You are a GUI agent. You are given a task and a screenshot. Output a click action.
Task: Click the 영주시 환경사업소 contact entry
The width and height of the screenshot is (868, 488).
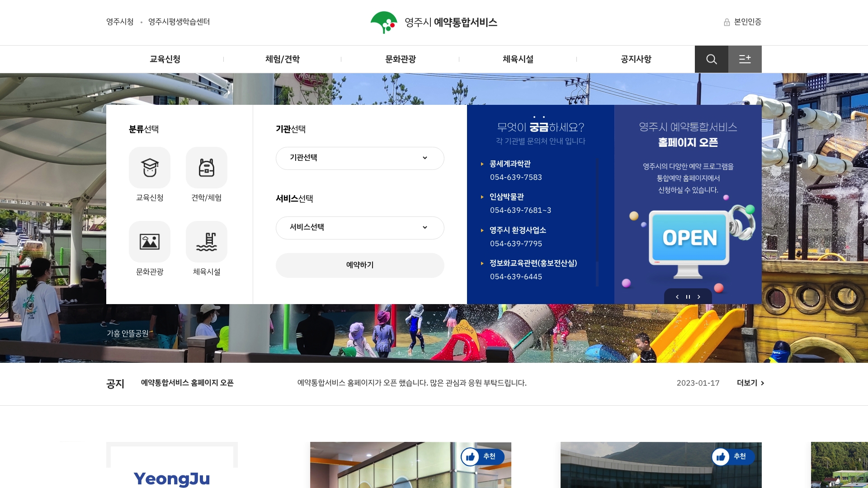click(518, 230)
